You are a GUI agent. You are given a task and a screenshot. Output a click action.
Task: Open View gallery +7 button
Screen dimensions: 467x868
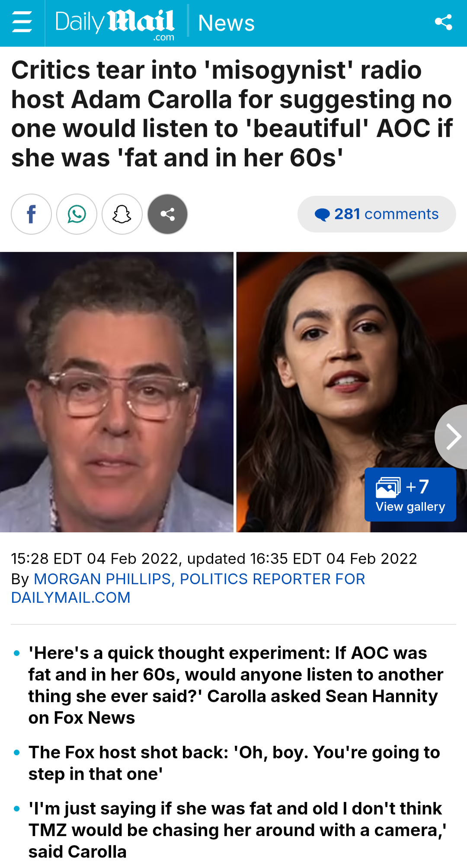point(410,495)
